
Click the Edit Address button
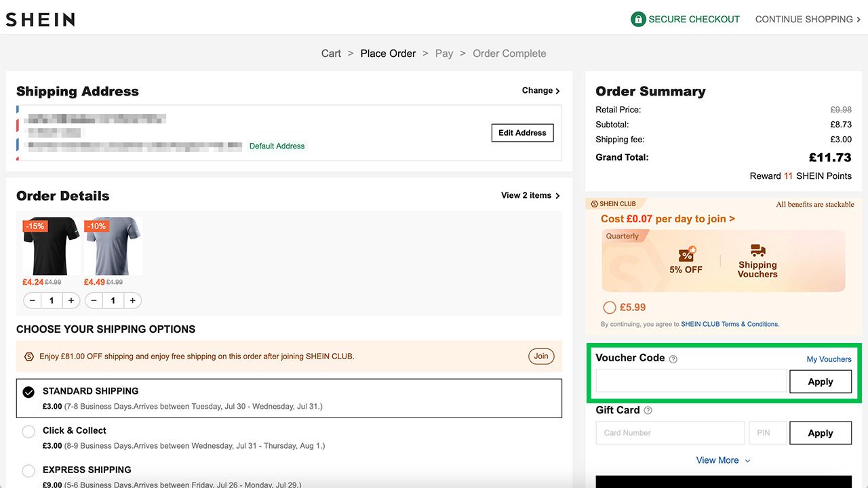point(522,133)
